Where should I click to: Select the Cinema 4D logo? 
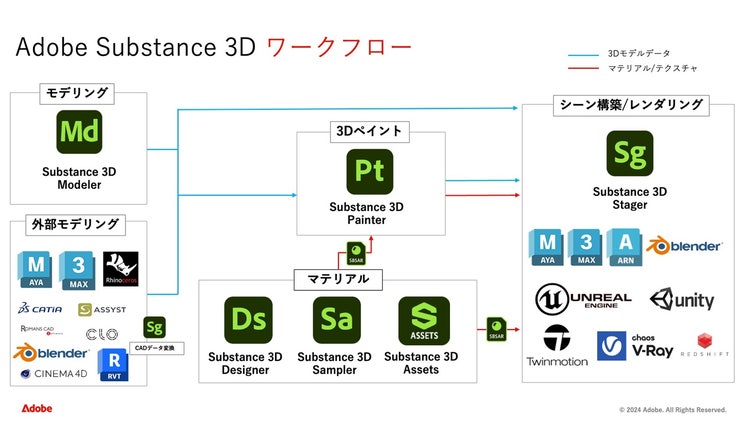54,374
